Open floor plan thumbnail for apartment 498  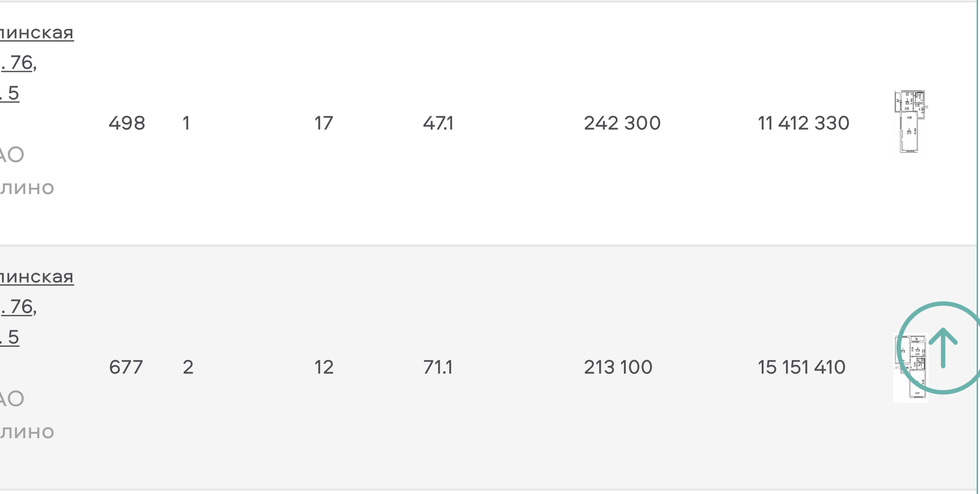point(910,122)
